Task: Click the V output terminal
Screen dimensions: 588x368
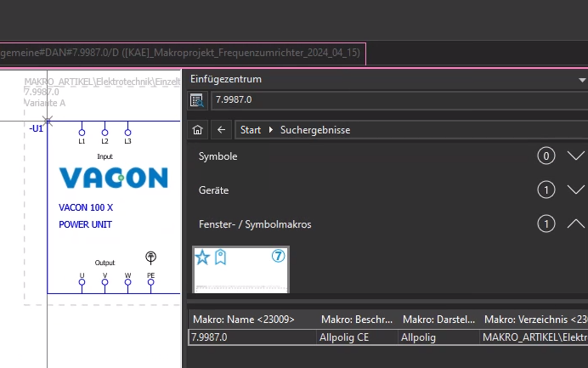Action: [x=105, y=282]
